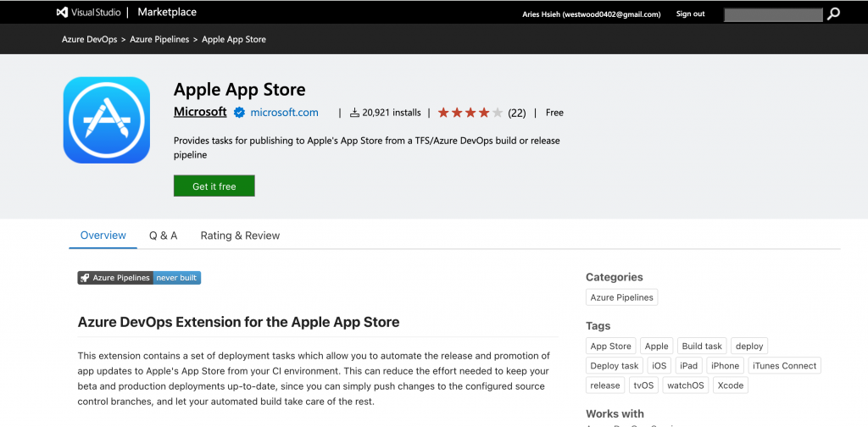Click the (22) review count
The width and height of the screenshot is (868, 427).
point(516,113)
